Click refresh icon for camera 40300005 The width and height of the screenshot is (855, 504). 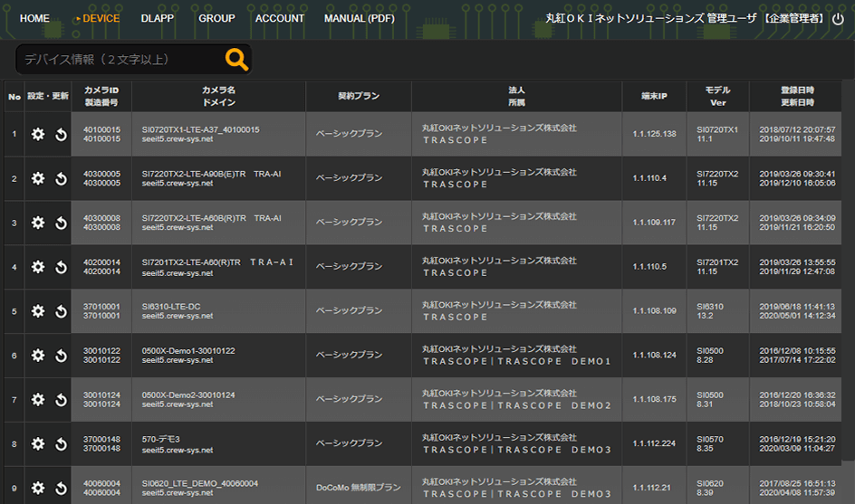(61, 178)
